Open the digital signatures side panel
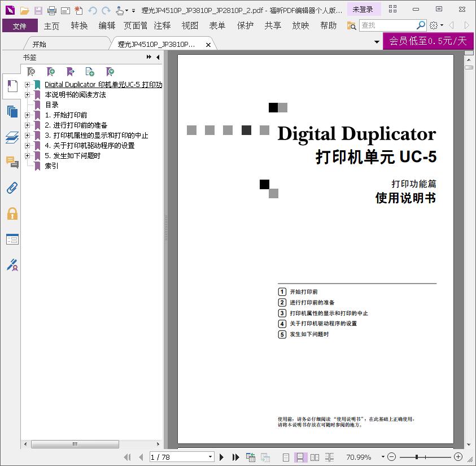 click(x=12, y=265)
